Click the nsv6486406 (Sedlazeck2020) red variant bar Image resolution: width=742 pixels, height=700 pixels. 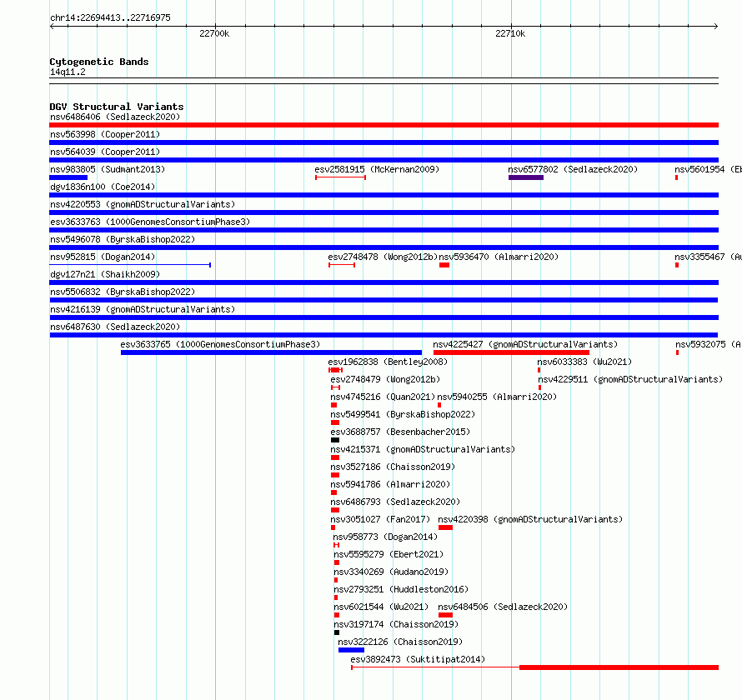click(384, 125)
